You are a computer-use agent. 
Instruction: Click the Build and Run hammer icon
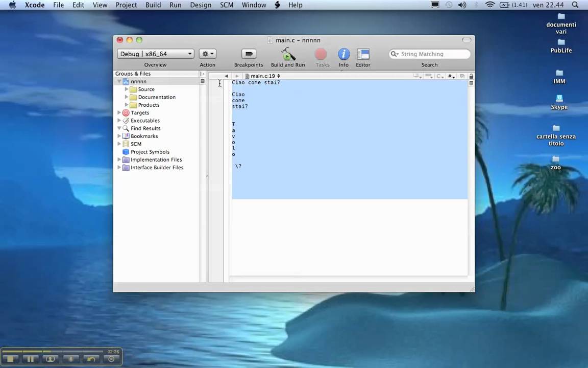tap(288, 54)
